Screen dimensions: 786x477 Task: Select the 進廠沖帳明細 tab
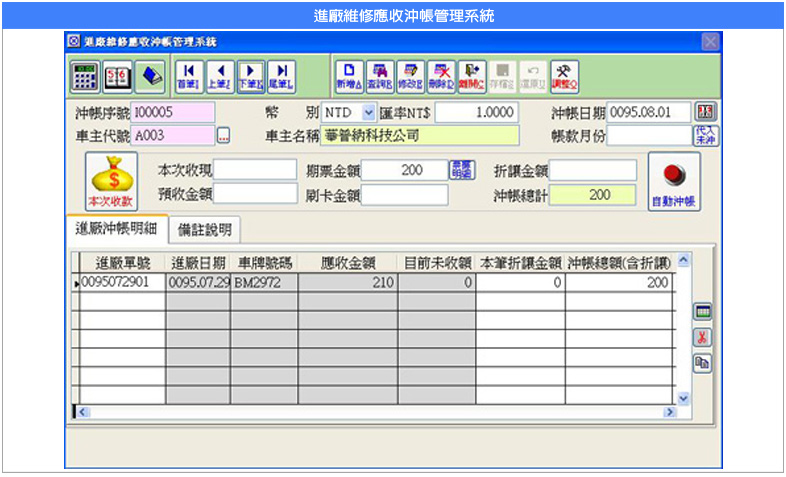coord(115,229)
